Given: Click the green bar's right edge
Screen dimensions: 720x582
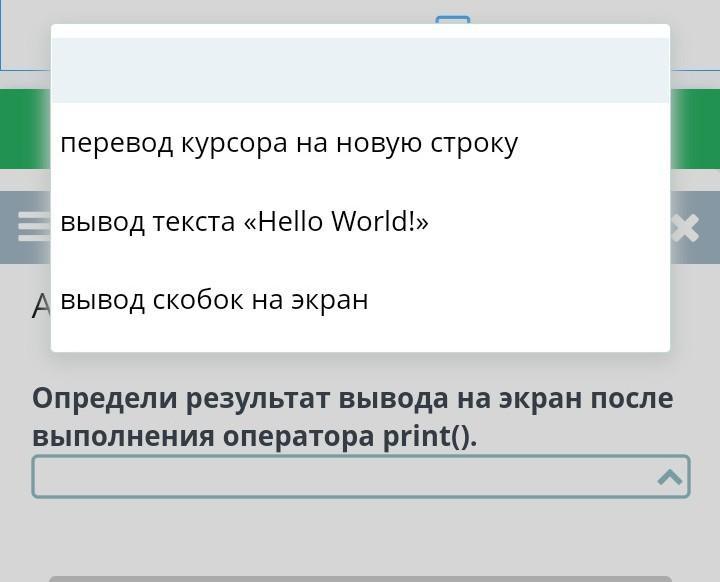Looking at the screenshot, I should point(695,128).
